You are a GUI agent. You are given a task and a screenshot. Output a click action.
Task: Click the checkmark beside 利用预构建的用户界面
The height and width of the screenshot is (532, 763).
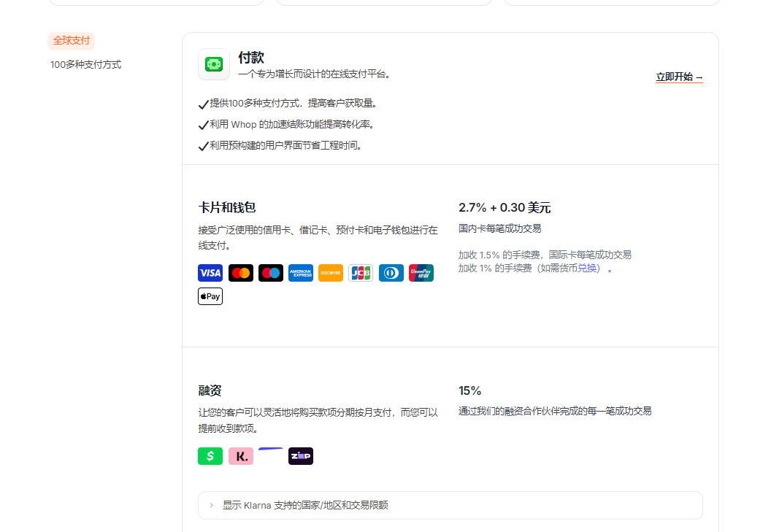pyautogui.click(x=204, y=146)
